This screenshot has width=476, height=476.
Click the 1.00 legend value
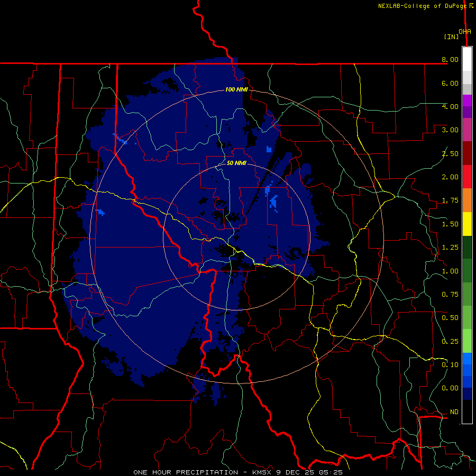tap(450, 271)
